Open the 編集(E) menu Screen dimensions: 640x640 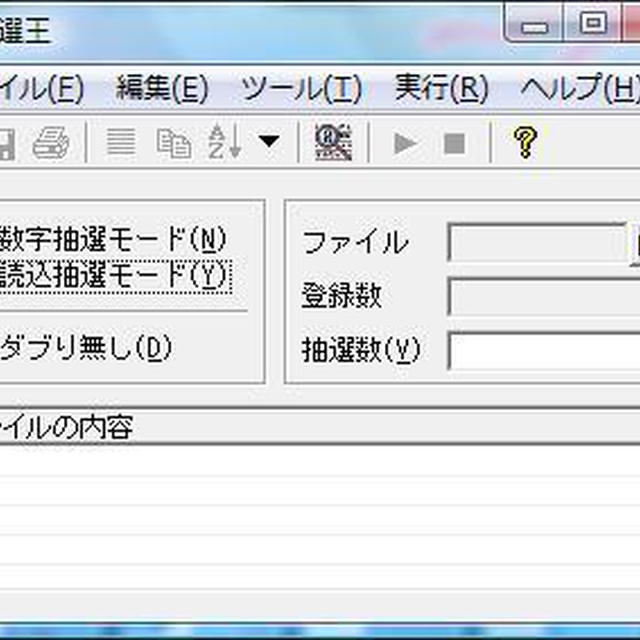[162, 89]
